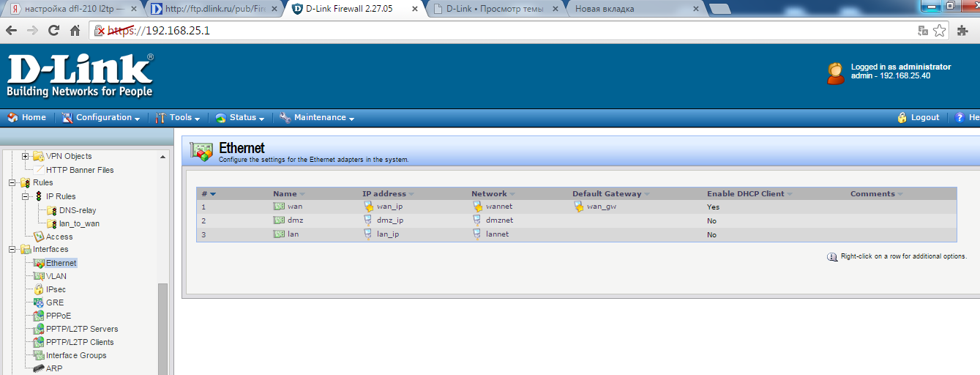Click the Ethernet page header icon
Viewport: 980px width, 375px height.
coord(203,151)
